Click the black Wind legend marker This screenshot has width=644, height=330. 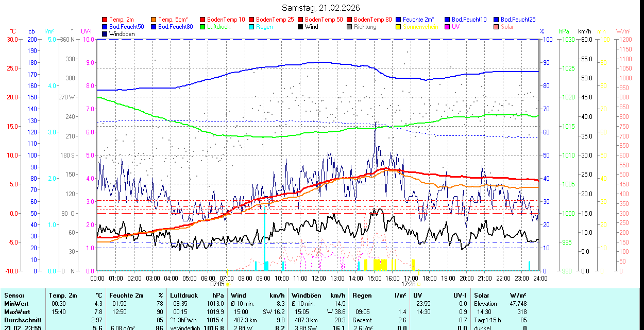pos(301,27)
